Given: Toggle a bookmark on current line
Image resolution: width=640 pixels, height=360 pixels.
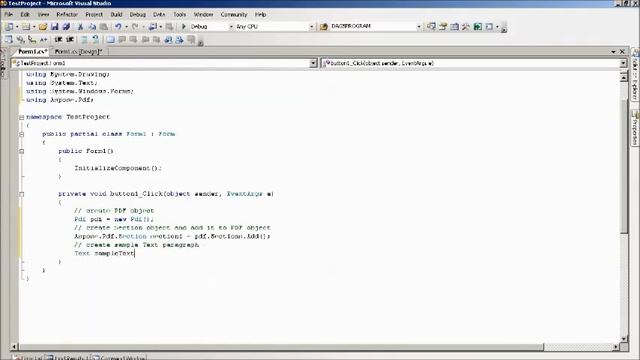Looking at the screenshot, I should 110,40.
